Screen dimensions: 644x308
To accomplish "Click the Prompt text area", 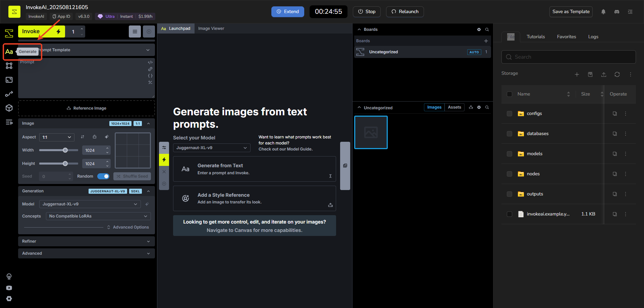I will 87,78.
